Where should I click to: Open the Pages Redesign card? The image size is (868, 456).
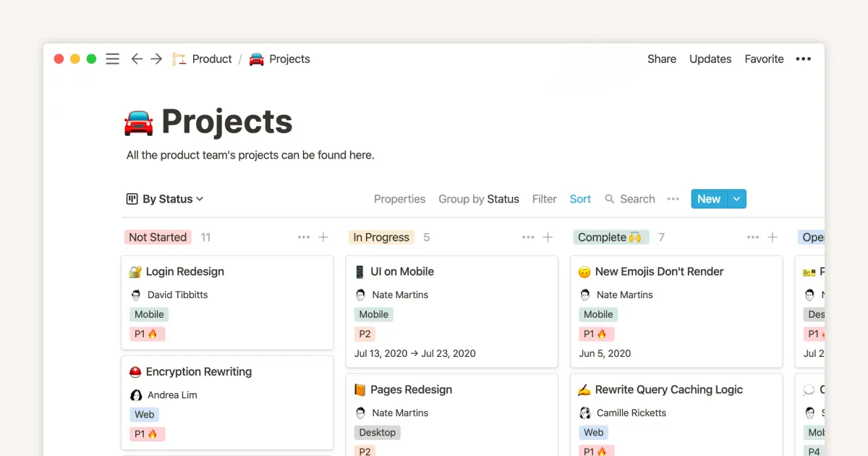pos(412,389)
